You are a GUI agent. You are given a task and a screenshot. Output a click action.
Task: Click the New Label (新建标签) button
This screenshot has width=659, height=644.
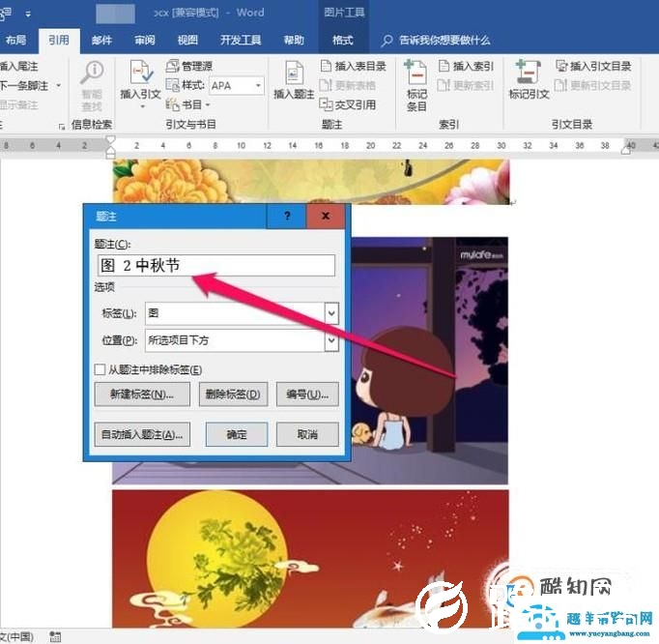coord(142,395)
